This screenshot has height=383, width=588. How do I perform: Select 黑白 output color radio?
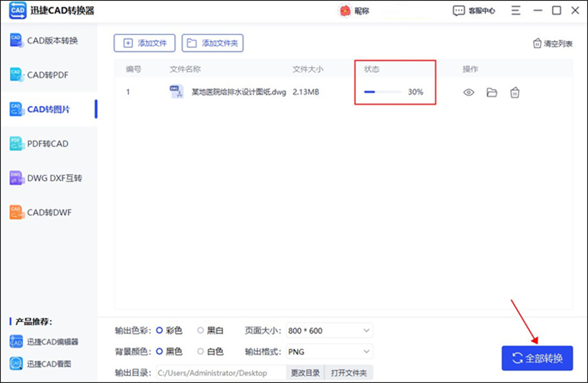pyautogui.click(x=201, y=330)
